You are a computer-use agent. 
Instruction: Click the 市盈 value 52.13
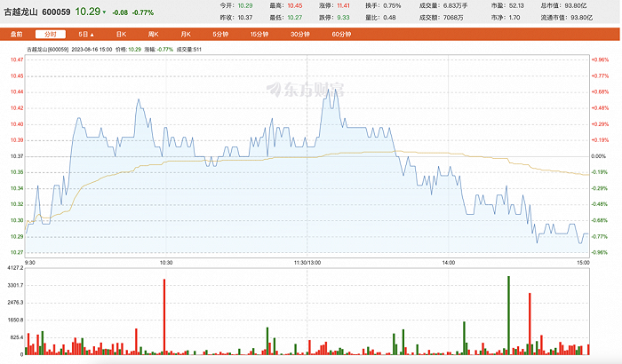coord(516,5)
